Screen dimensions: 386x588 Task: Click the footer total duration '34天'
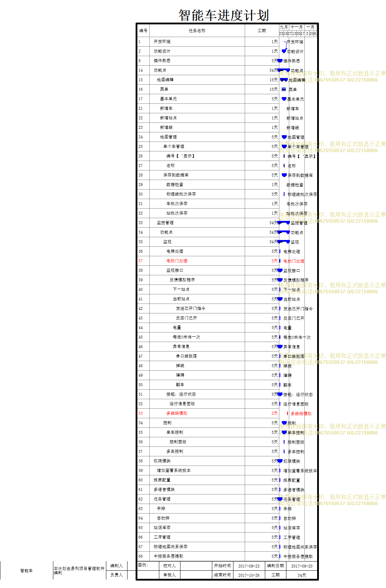tap(302, 575)
